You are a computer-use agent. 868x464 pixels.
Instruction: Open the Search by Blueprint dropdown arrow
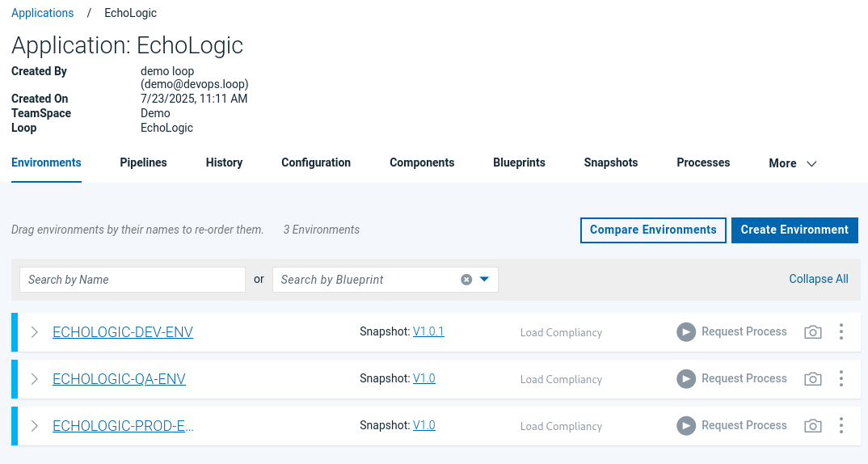click(484, 279)
